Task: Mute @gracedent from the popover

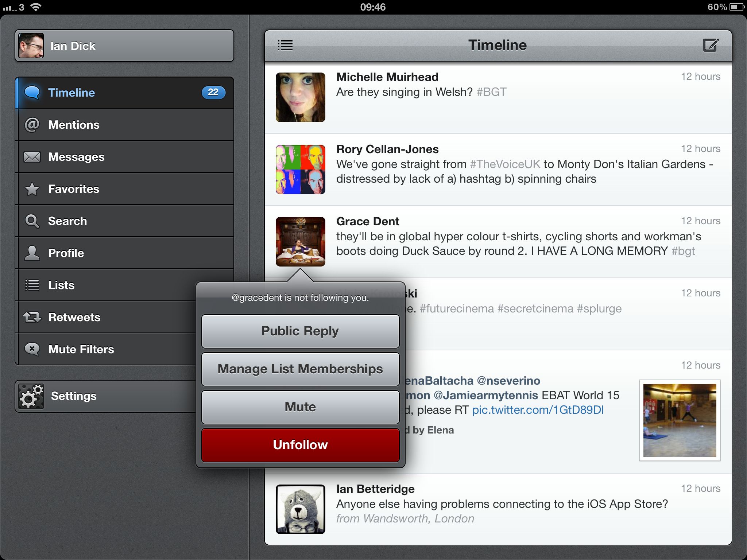Action: (300, 407)
